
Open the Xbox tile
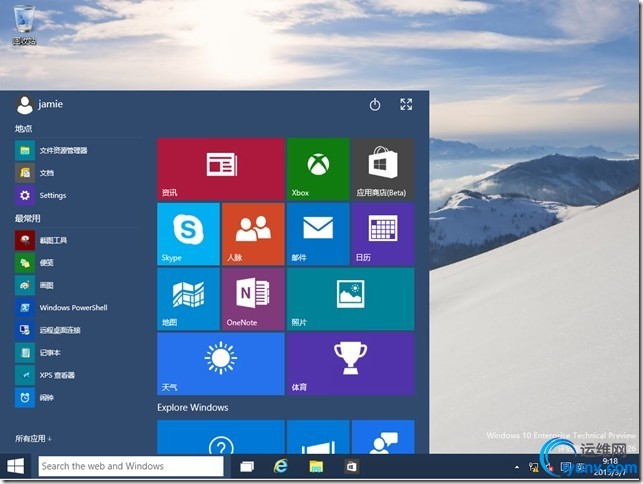tap(318, 169)
